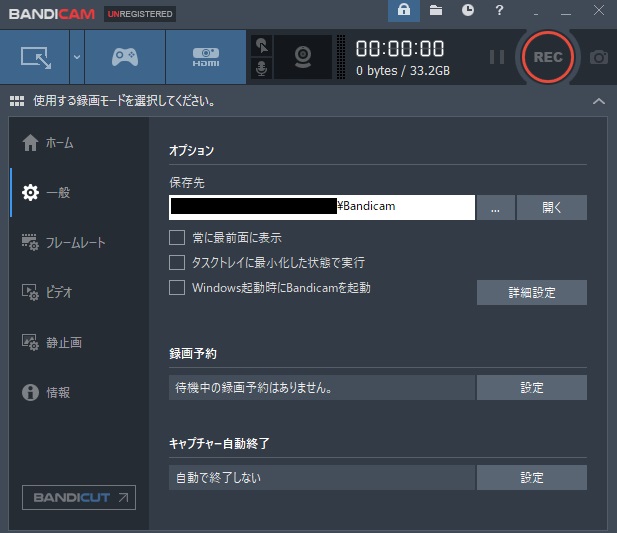Open scheduled recording clock icon
The image size is (617, 533).
click(467, 10)
